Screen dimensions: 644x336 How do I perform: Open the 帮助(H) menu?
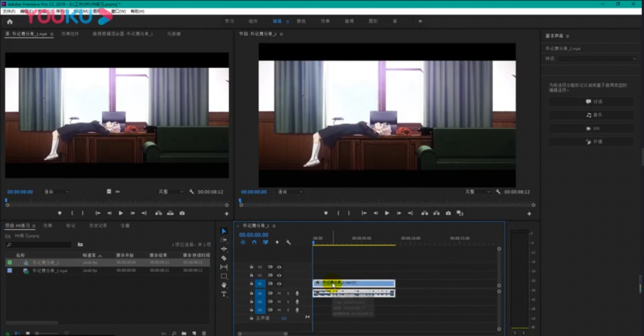click(137, 11)
